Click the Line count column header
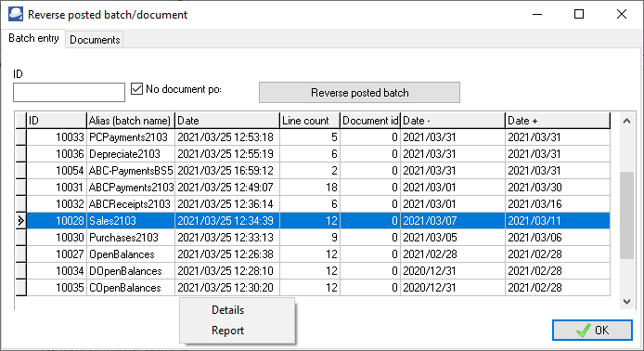Screen dimensions: 644x351 (310, 121)
